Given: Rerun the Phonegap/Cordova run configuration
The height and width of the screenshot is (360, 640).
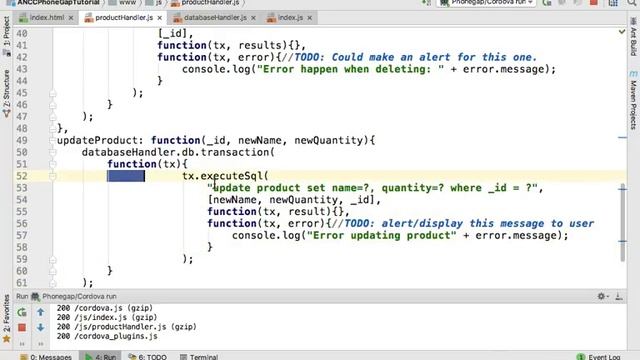Looking at the screenshot, I should tap(22, 313).
